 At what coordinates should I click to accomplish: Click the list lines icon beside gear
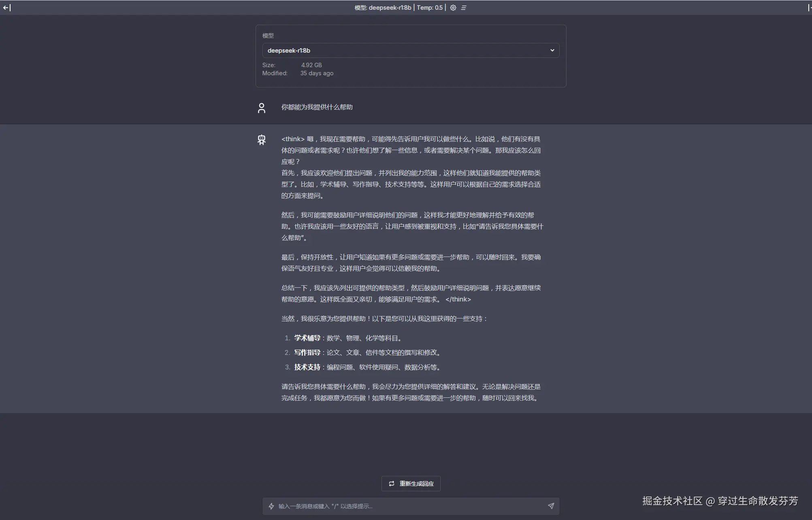click(x=464, y=8)
